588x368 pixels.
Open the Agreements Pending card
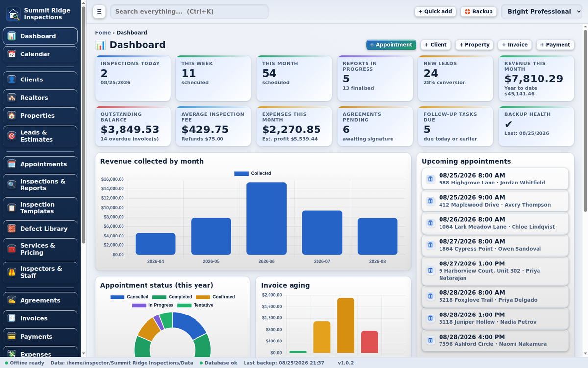[x=375, y=127]
